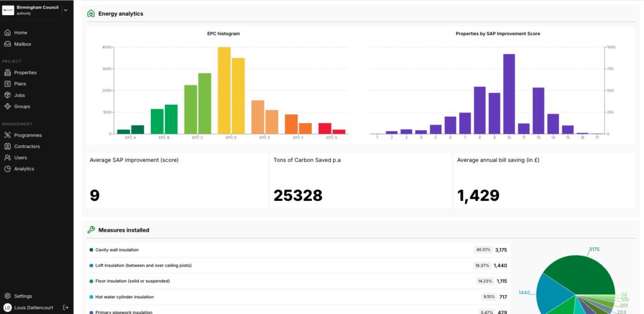Select the Plans icon
This screenshot has width=644, height=314.
tap(8, 84)
